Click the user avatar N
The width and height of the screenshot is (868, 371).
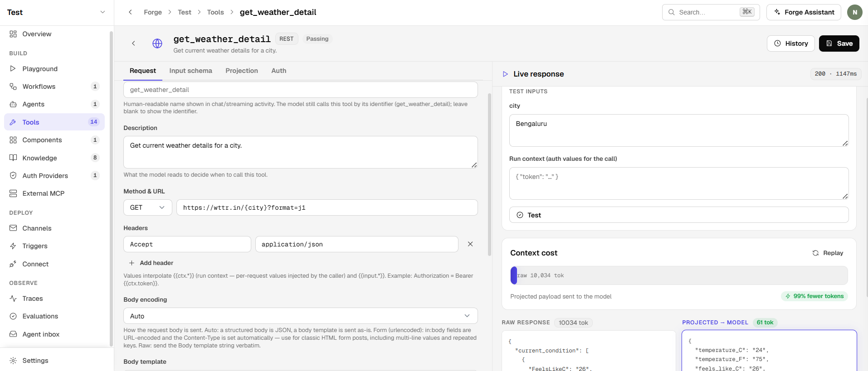coord(854,12)
